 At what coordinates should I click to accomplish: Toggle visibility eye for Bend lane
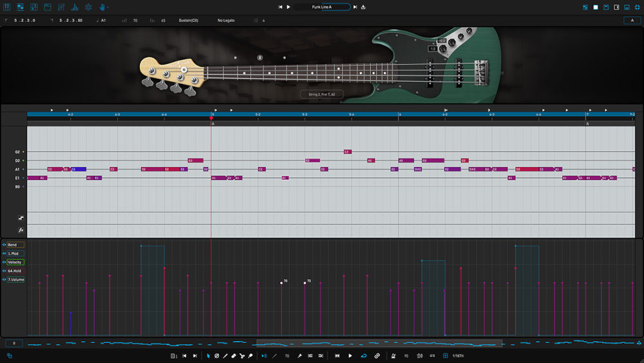click(x=4, y=245)
